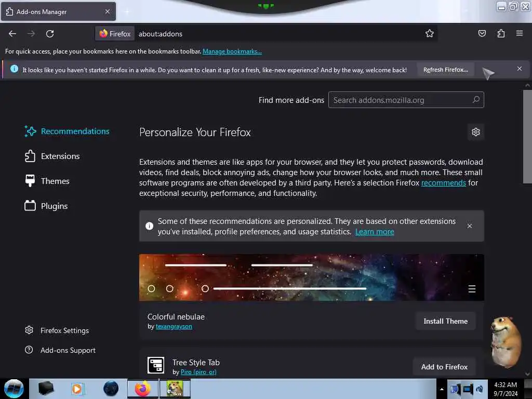The image size is (532, 399).
Task: Go back using the back arrow
Action: [x=12, y=34]
